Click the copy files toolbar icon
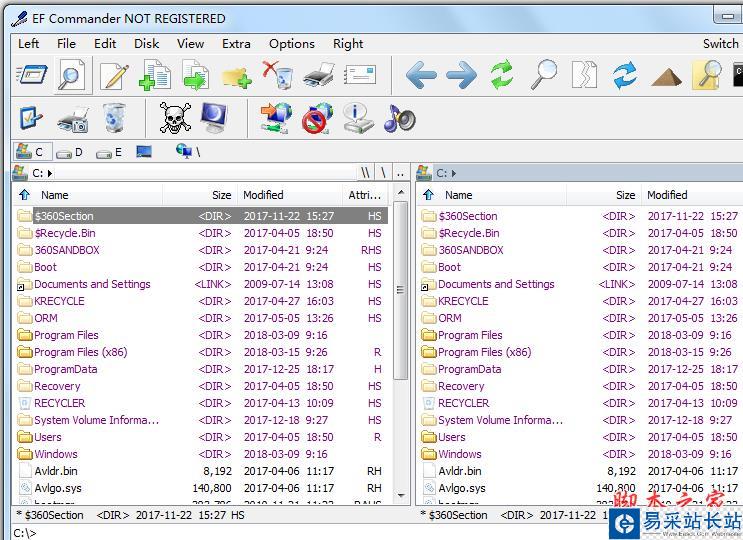The height and width of the screenshot is (540, 743). (155, 74)
